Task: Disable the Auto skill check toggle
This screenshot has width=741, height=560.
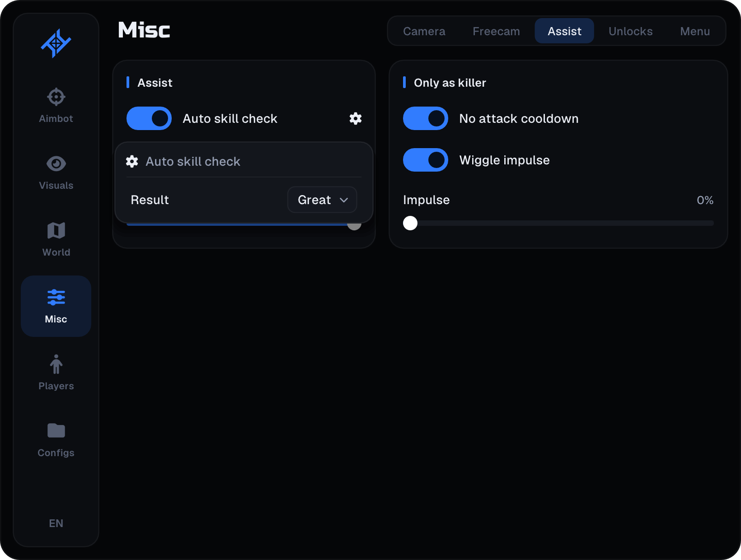Action: (149, 118)
